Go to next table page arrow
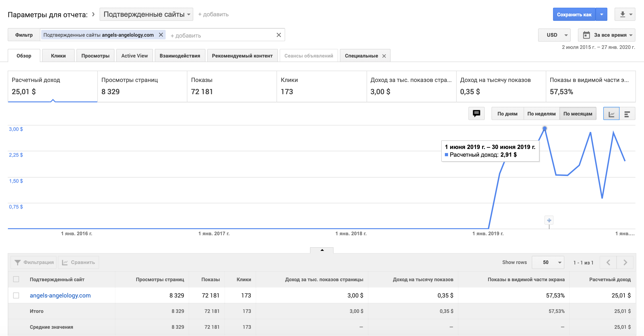 point(625,262)
